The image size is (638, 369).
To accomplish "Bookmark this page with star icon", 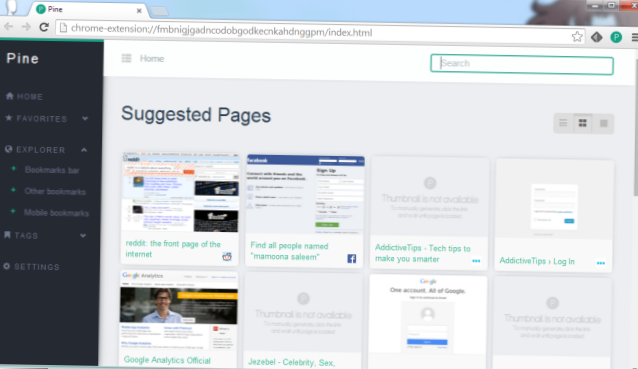I will [577, 37].
